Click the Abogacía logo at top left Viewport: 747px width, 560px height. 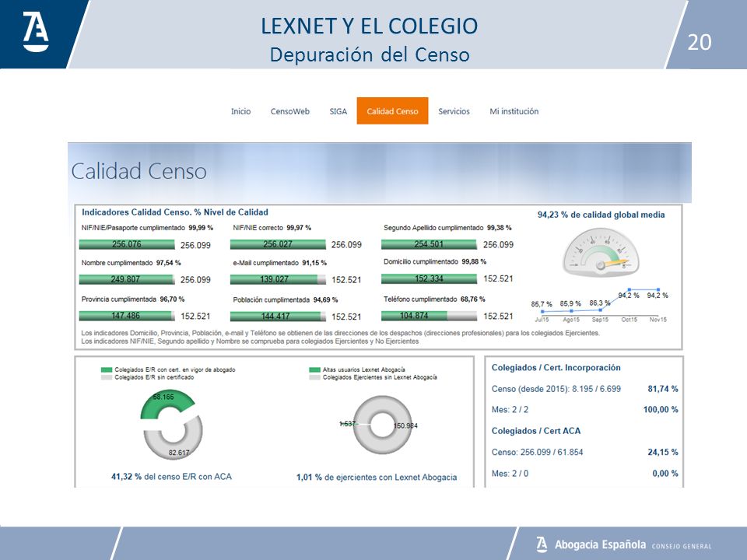(x=36, y=32)
